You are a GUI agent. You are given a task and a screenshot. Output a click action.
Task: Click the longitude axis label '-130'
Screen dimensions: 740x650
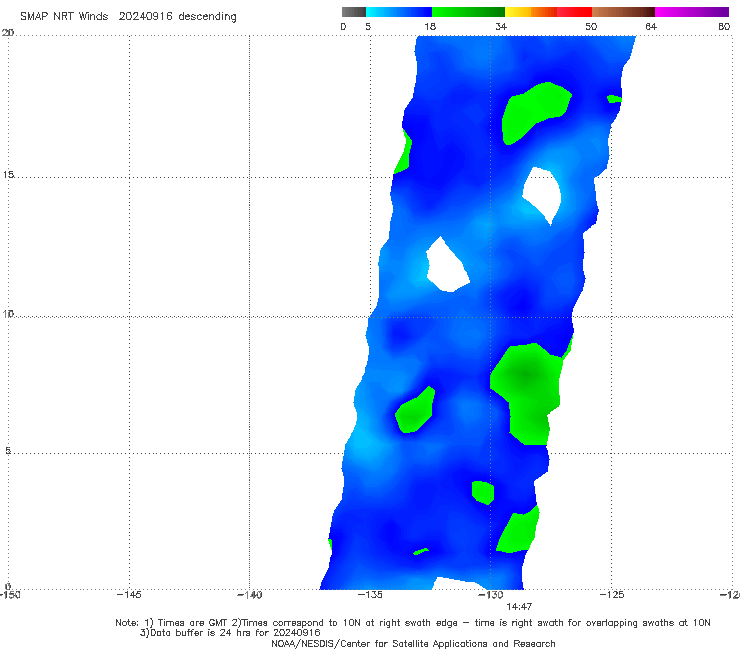point(491,595)
